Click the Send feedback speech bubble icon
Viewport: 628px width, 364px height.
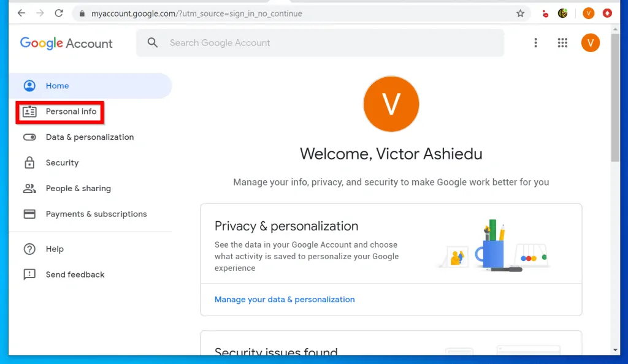click(29, 275)
